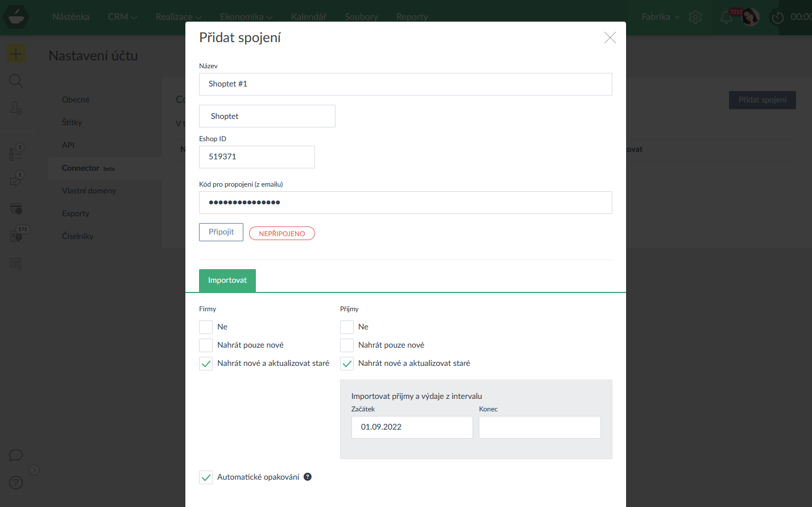This screenshot has height=507, width=812.
Task: Click the user avatar photo
Action: coord(751,17)
